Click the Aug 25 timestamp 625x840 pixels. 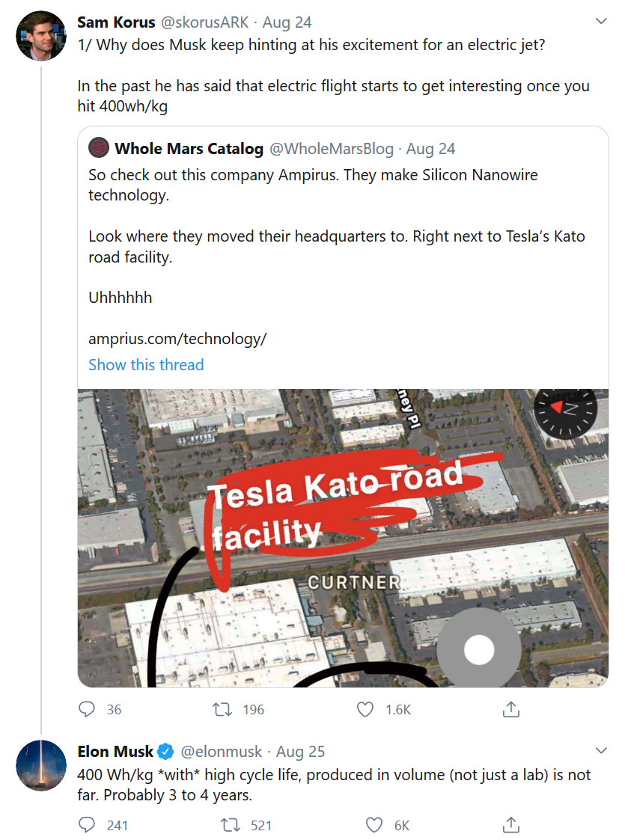point(300,751)
